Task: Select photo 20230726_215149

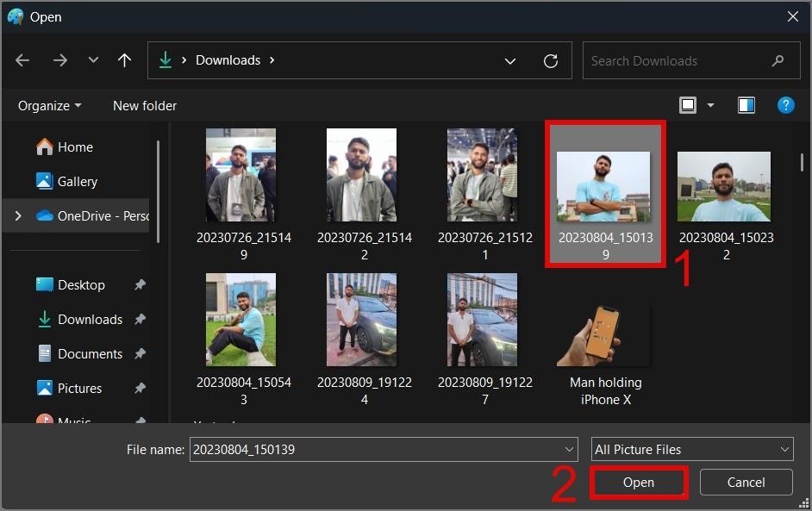Action: tap(241, 196)
